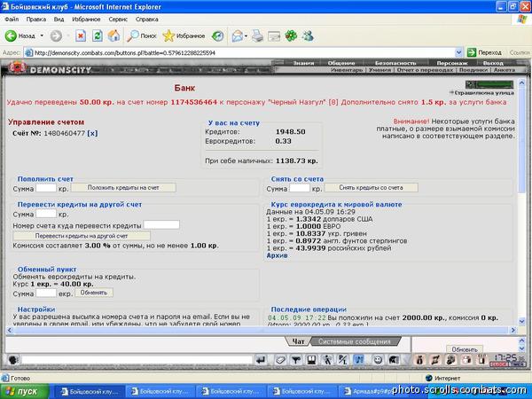Switch to the Чат tab
Viewport: 532px width, 399px height.
pyautogui.click(x=298, y=341)
